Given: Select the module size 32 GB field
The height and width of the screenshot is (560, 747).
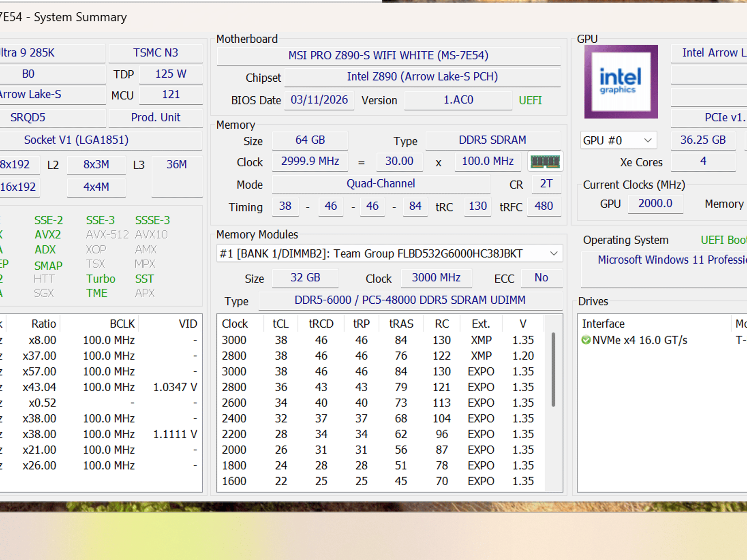Looking at the screenshot, I should tap(305, 278).
